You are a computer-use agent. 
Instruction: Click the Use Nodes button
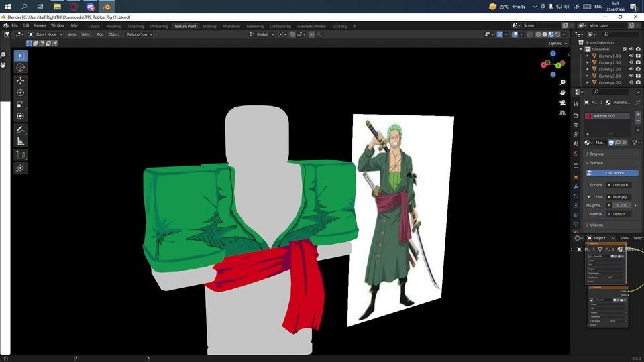click(x=612, y=173)
